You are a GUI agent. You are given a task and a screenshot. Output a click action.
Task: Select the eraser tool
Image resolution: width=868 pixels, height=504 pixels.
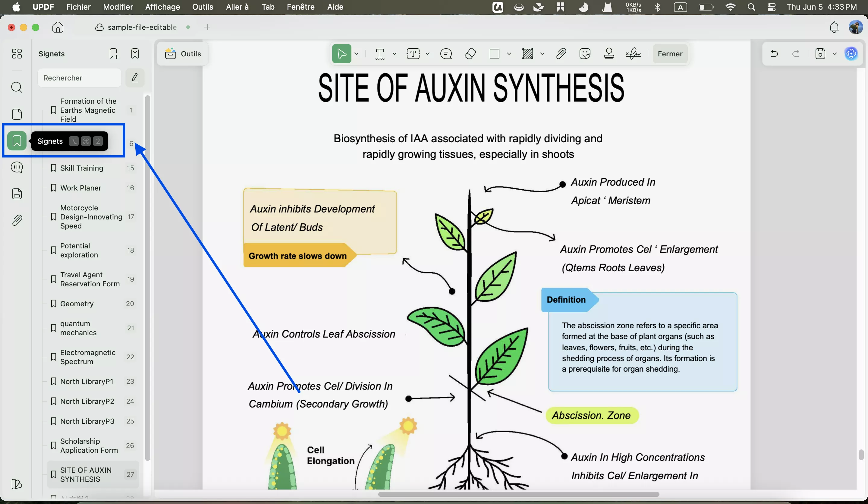tap(470, 54)
